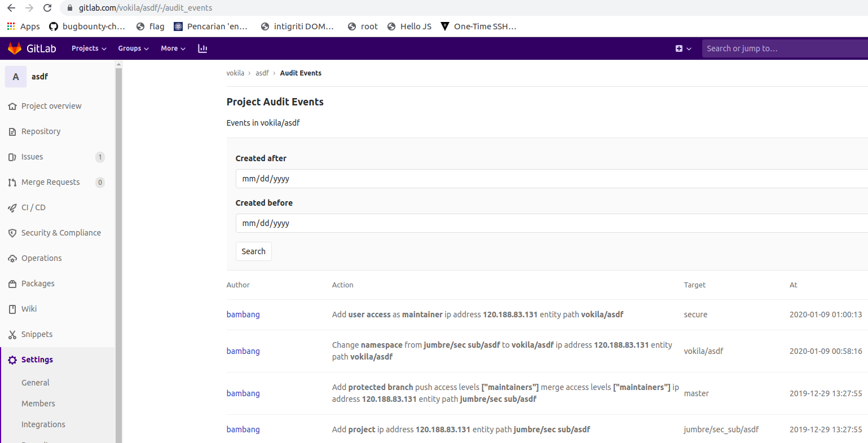Open the More dropdown in navbar
868x443 pixels.
tap(173, 48)
